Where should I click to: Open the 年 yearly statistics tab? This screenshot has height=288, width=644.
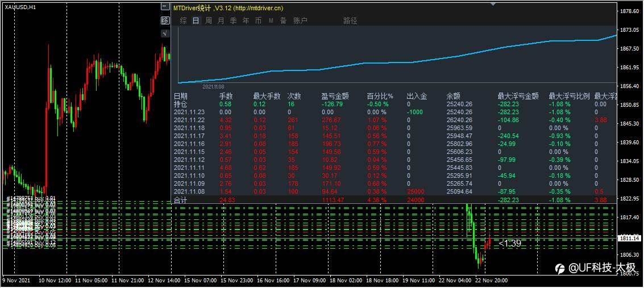pyautogui.click(x=246, y=20)
